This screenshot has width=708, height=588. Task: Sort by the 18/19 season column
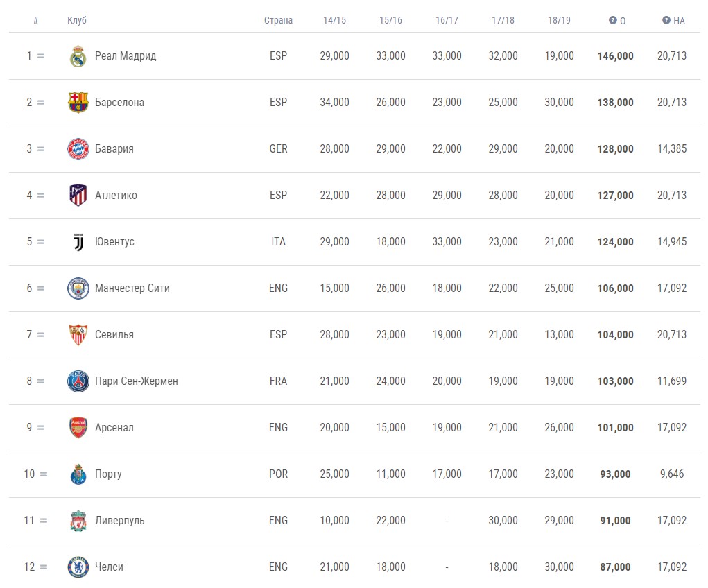tap(559, 20)
